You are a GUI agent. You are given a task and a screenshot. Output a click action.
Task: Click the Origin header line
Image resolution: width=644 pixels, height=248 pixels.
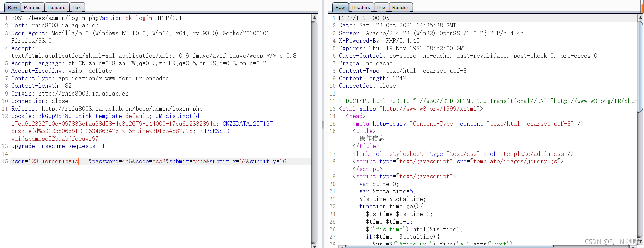(70, 94)
